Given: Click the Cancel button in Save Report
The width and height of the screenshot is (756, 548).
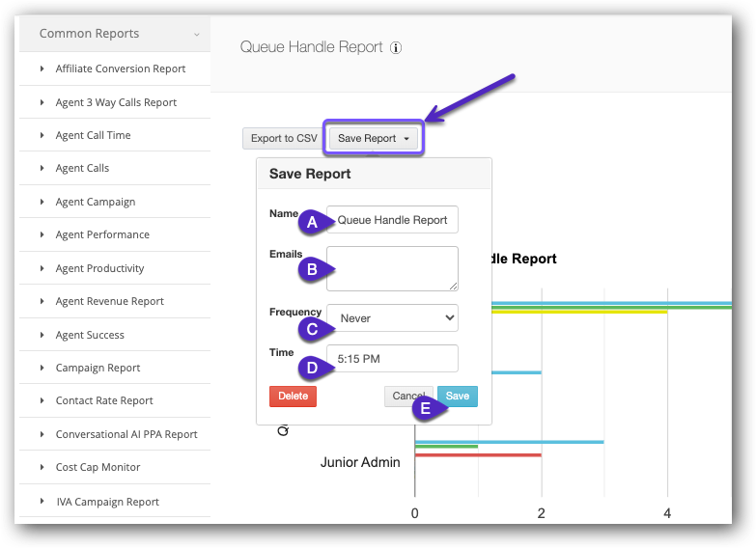Looking at the screenshot, I should pos(407,397).
